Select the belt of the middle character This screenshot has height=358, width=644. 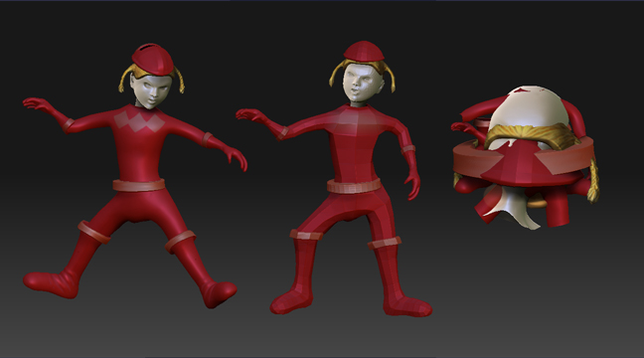354,186
